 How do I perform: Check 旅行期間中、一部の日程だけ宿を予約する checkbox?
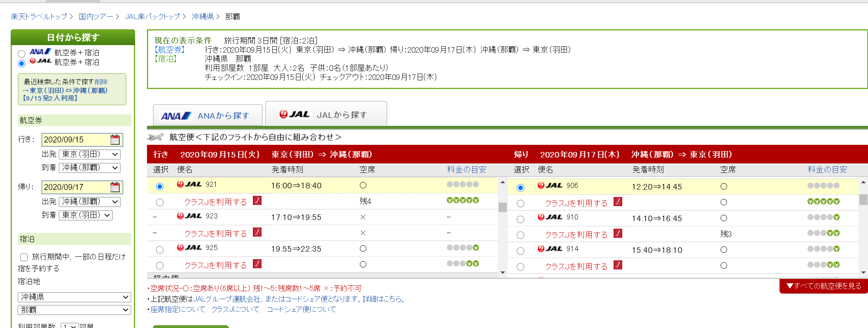24,257
